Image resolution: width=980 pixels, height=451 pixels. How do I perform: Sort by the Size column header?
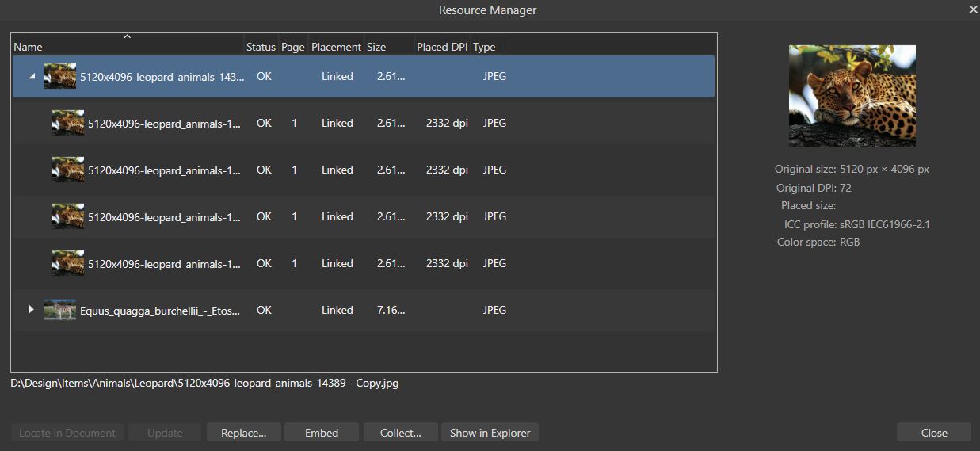click(x=377, y=47)
